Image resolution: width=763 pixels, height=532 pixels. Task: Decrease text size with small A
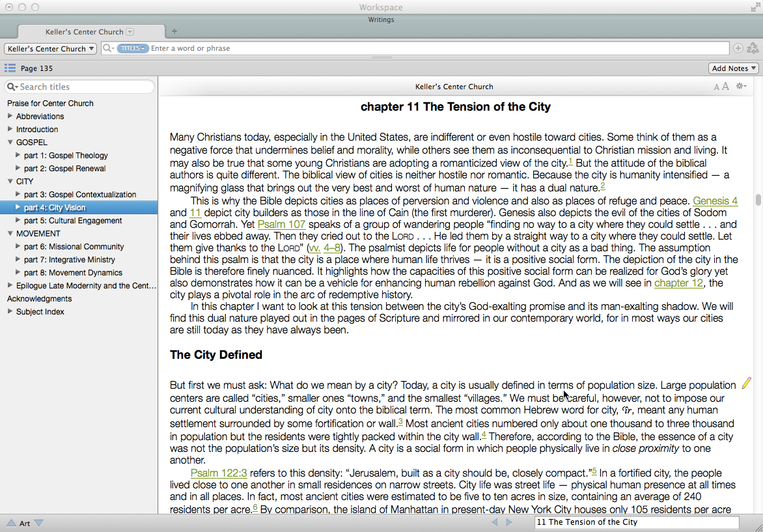click(716, 87)
